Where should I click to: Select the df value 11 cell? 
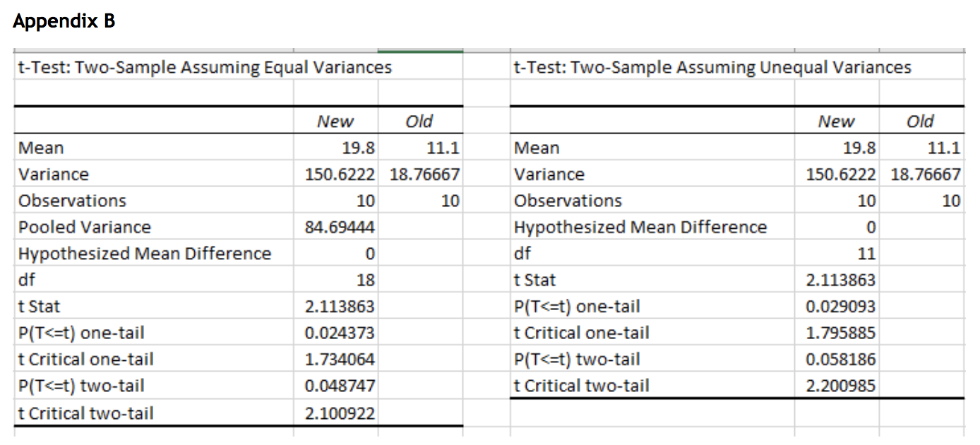click(866, 254)
